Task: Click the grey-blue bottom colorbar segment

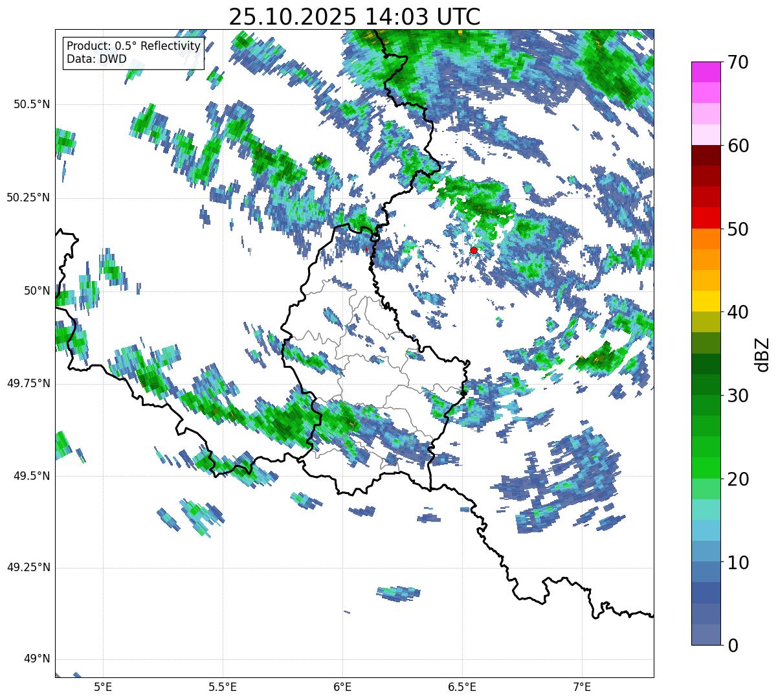Action: pyautogui.click(x=706, y=635)
